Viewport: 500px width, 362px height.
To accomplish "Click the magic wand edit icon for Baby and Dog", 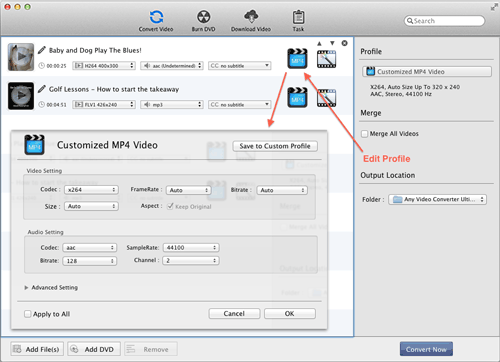I will [x=326, y=59].
